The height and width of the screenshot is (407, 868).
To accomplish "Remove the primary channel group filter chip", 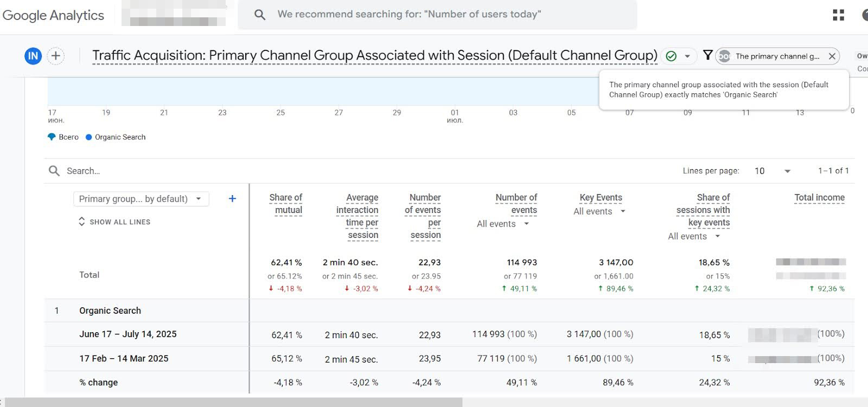I will (x=832, y=56).
